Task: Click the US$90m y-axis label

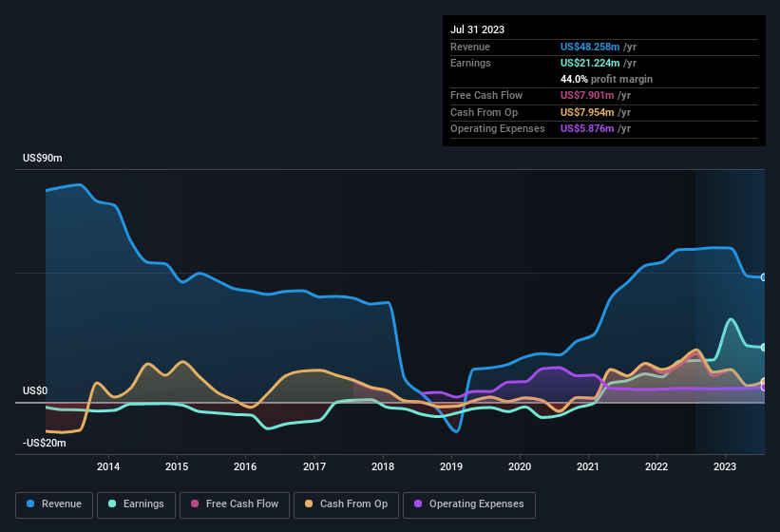Action: click(43, 158)
